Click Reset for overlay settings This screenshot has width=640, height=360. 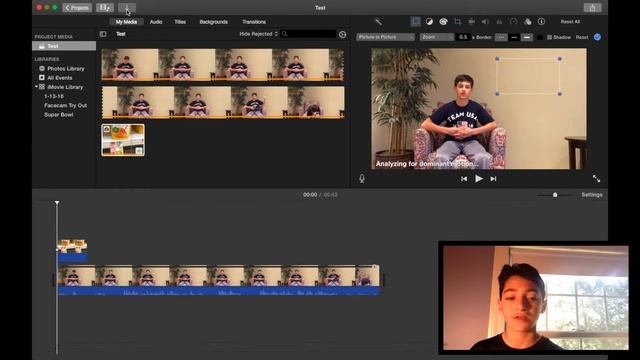click(582, 38)
